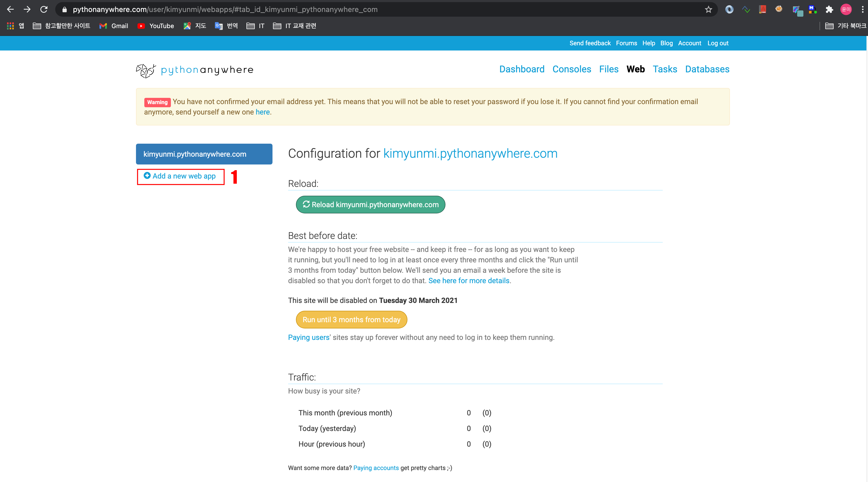The image size is (868, 482).
Task: Open the Forums link
Action: [627, 43]
